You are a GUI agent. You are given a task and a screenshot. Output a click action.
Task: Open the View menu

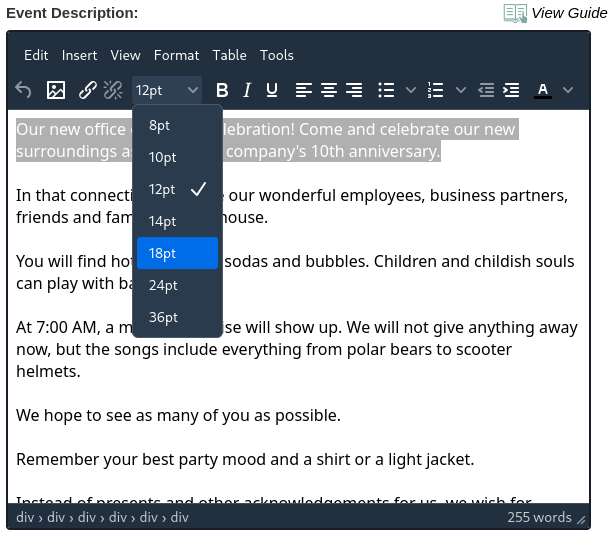125,55
